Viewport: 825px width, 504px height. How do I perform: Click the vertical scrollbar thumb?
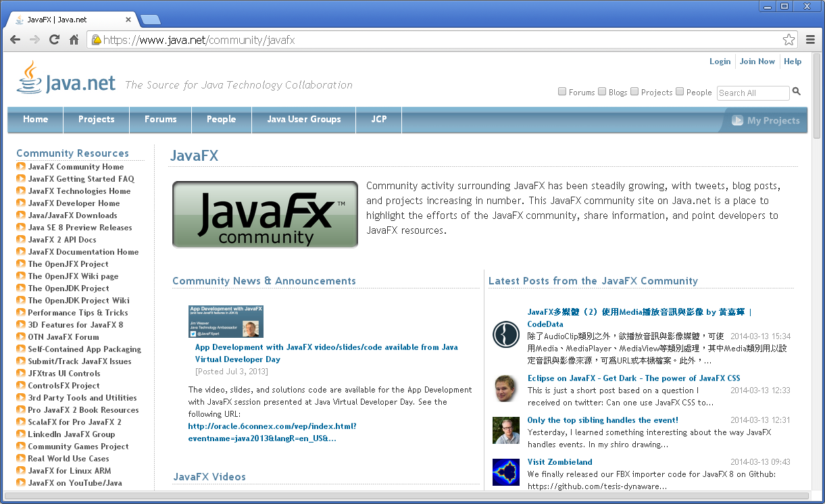816,95
